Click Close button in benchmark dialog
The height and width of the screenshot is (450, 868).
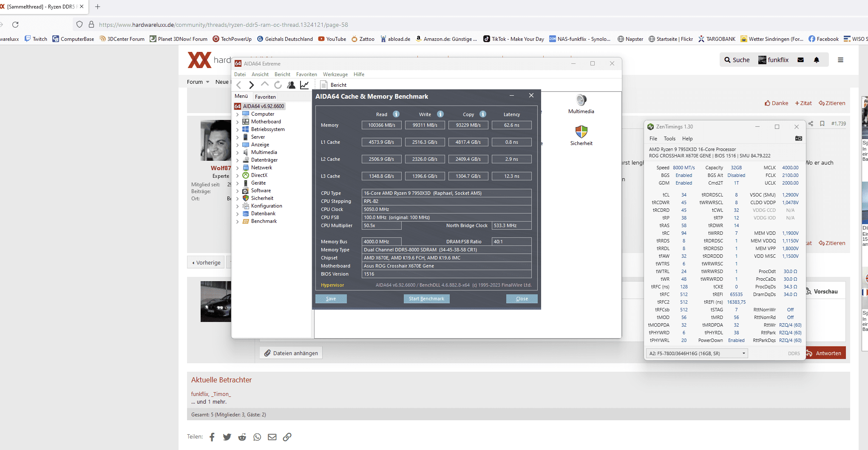coord(522,299)
